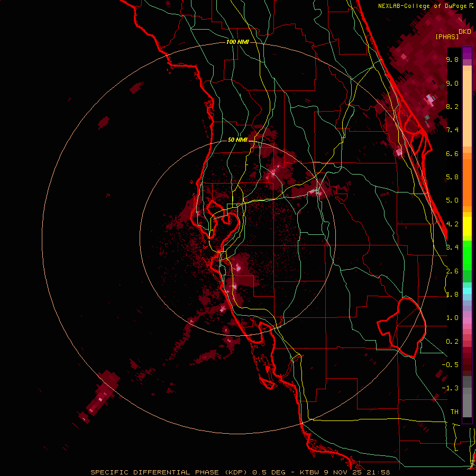The image size is (476, 476).
Task: Click the 100 NMI range ring label
Action: coord(237,42)
